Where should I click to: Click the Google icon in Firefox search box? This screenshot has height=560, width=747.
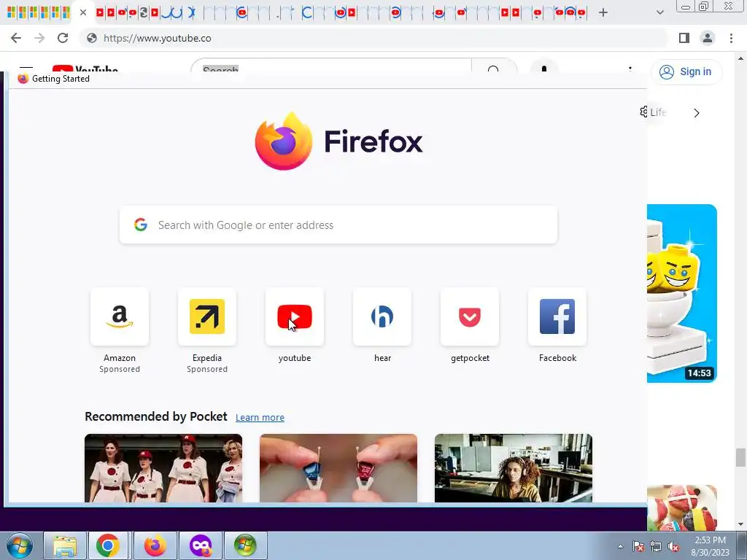click(x=141, y=225)
